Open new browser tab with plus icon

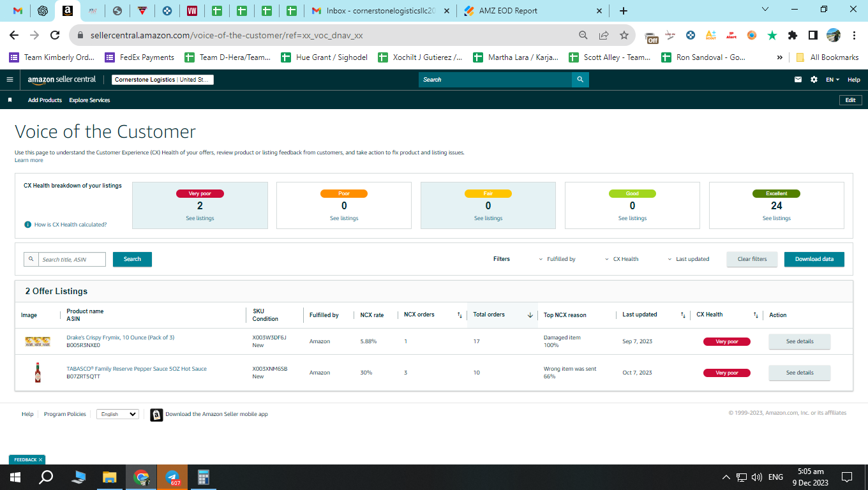tap(624, 11)
